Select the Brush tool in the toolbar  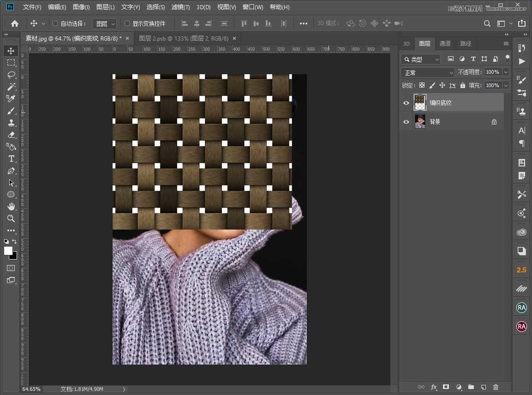[11, 111]
